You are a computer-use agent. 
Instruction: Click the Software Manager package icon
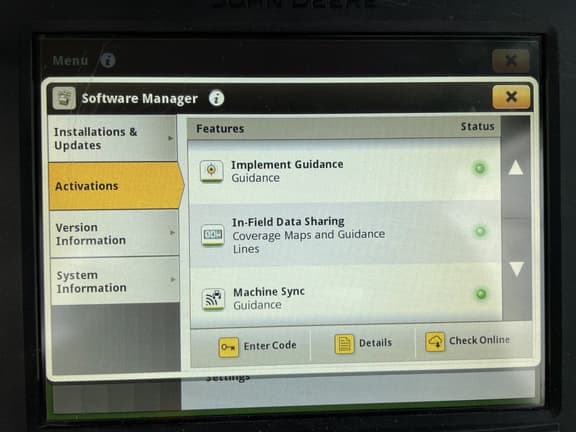tap(64, 98)
